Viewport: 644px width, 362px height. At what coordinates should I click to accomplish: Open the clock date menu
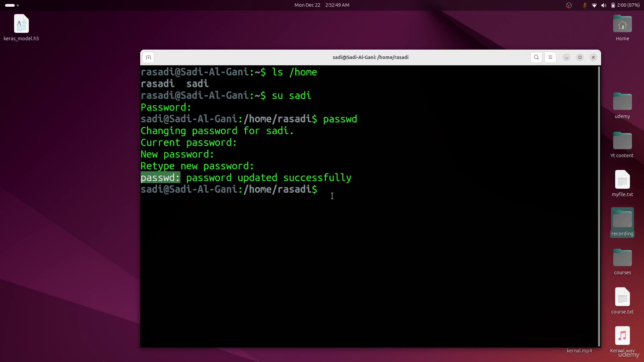[x=322, y=5]
